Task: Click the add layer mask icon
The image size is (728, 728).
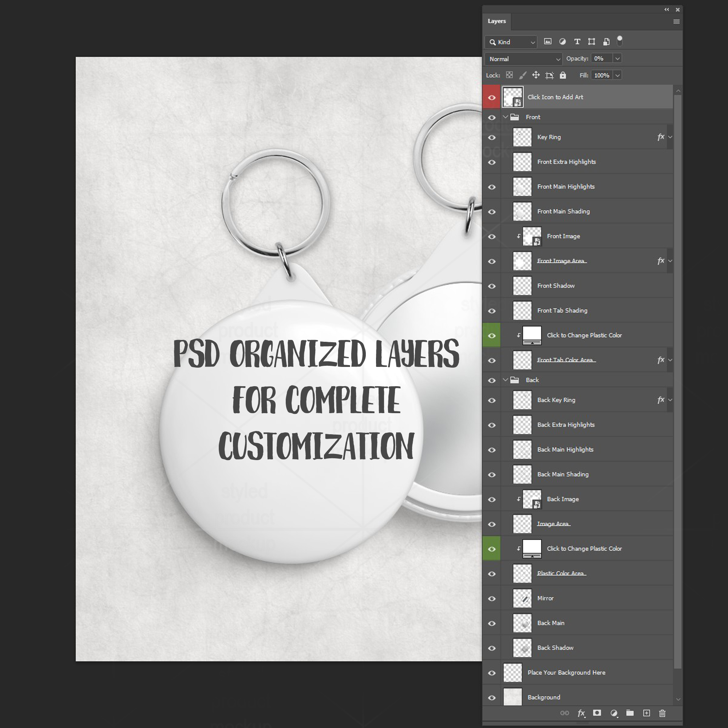Action: pyautogui.click(x=597, y=713)
